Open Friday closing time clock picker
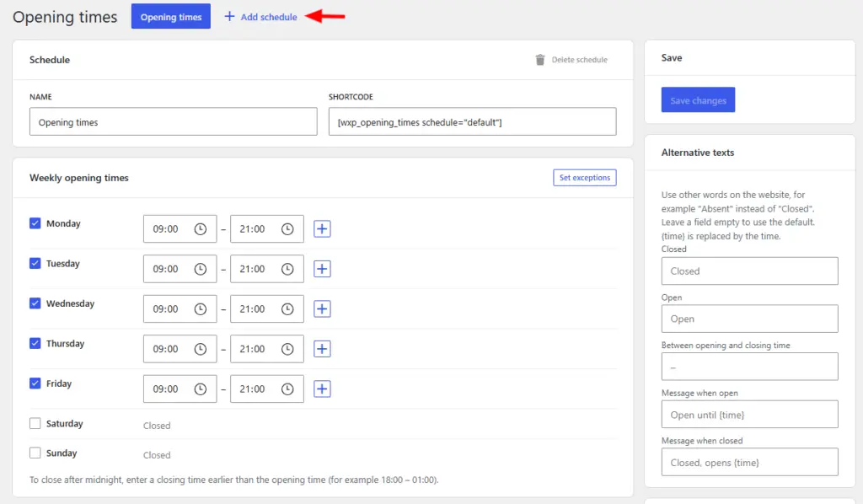The height and width of the screenshot is (504, 863). (287, 389)
